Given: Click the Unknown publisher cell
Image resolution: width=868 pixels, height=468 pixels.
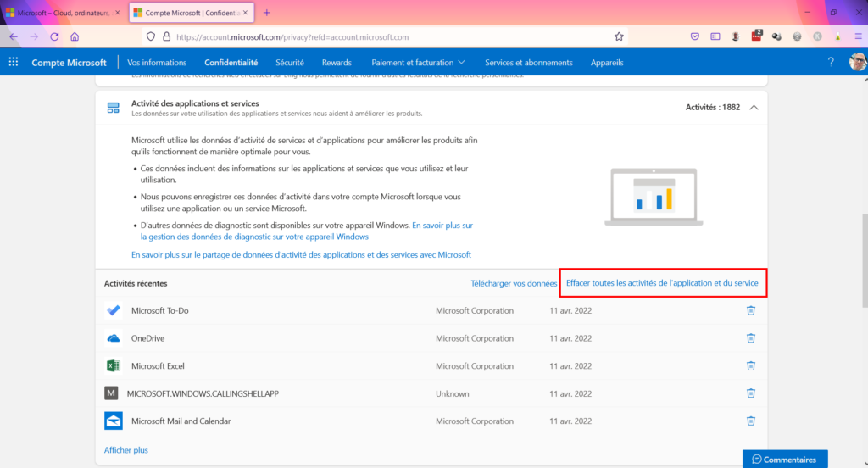Looking at the screenshot, I should click(x=453, y=393).
